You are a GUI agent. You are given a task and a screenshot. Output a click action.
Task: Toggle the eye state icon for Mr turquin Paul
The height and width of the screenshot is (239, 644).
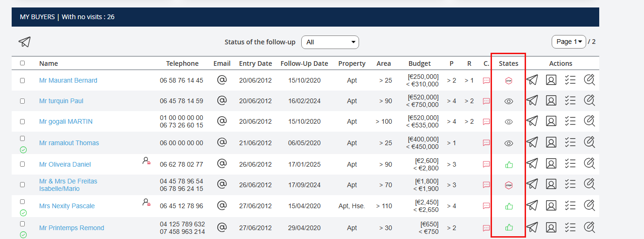pos(509,101)
